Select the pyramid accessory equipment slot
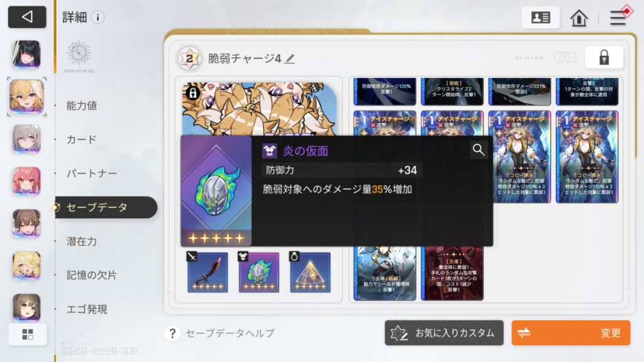The image size is (644, 362). click(310, 272)
